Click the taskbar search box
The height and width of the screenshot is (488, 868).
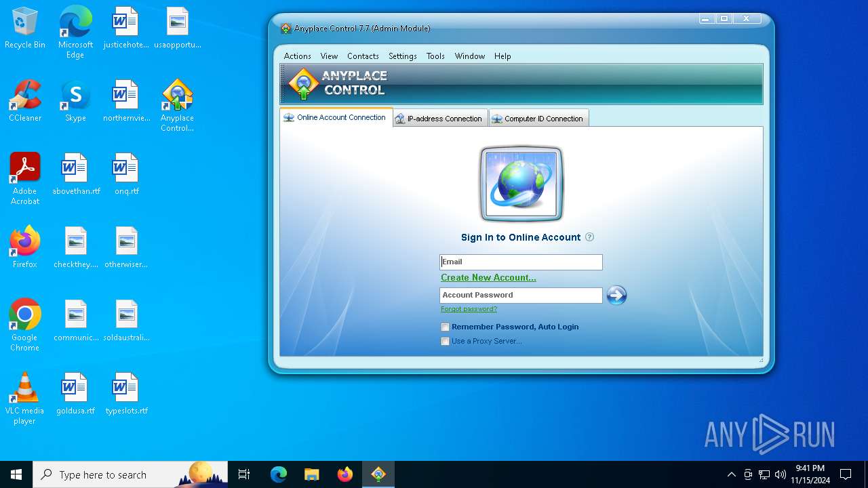point(130,474)
